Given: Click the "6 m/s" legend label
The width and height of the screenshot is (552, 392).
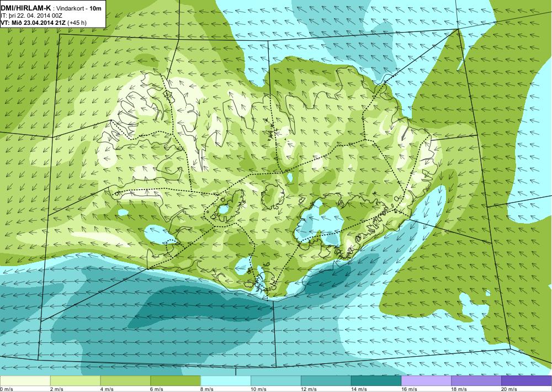Looking at the screenshot, I should [157, 389].
